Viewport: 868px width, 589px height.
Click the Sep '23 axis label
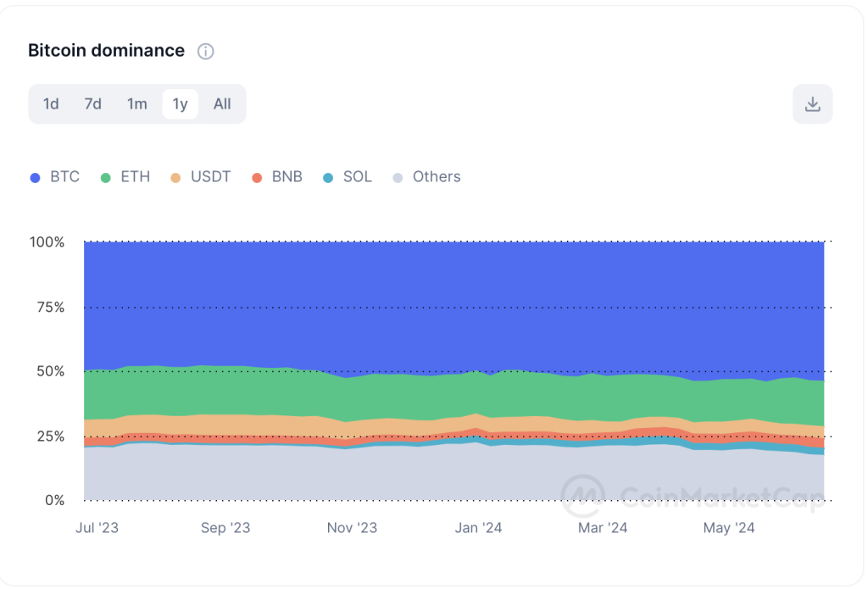(x=225, y=528)
